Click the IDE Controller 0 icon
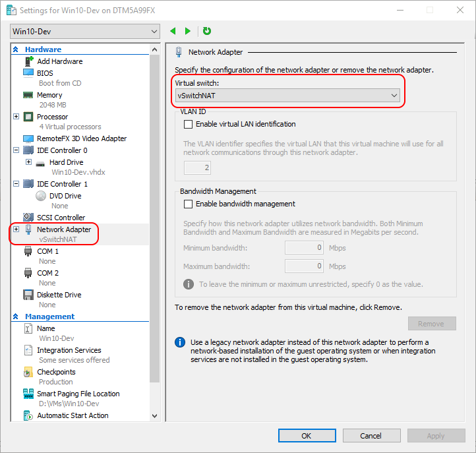The width and height of the screenshot is (476, 453). [x=28, y=150]
